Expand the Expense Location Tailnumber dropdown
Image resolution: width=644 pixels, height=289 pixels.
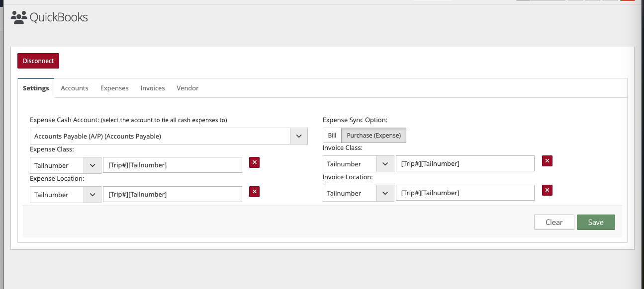(x=92, y=195)
